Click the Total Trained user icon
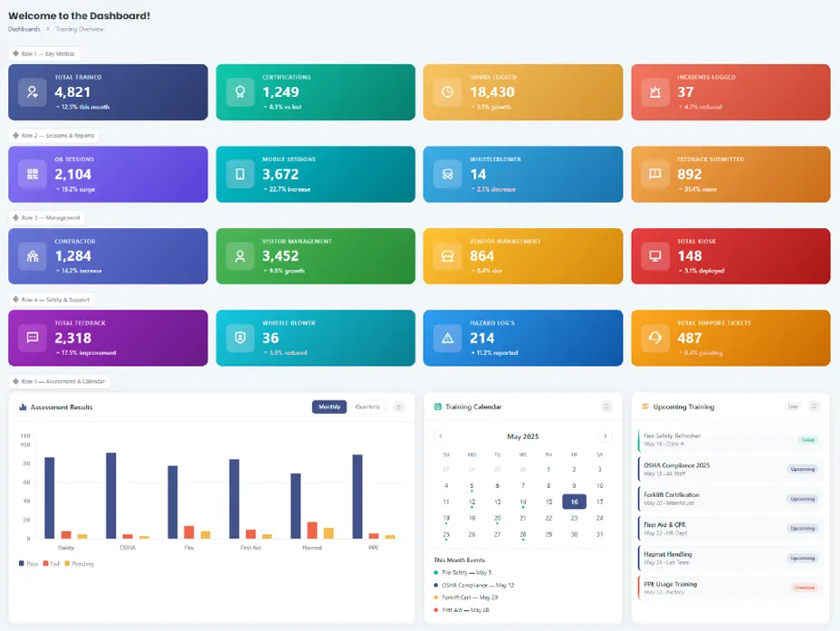The image size is (840, 631). tap(33, 92)
